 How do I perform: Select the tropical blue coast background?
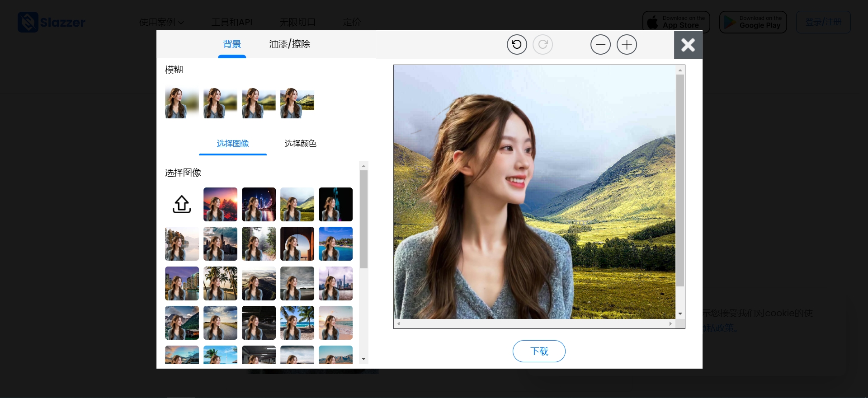pyautogui.click(x=335, y=243)
